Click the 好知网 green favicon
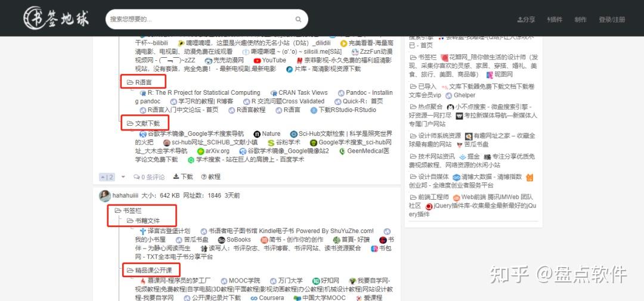644x301 pixels. coord(316,281)
